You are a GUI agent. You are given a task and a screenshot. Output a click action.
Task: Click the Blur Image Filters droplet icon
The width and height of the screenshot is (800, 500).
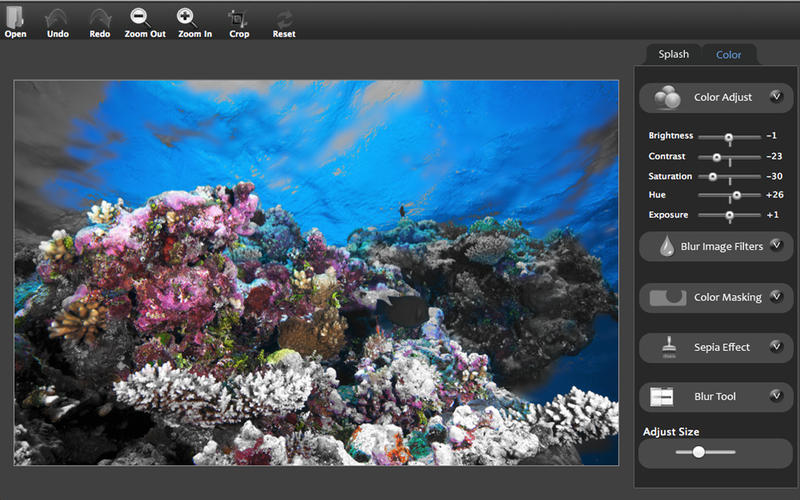[667, 246]
